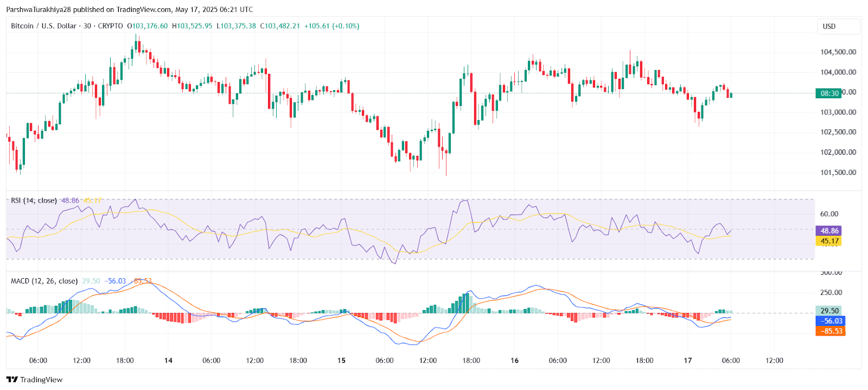Viewport: 868px width, 390px height.
Task: Click the green 08:30 countdown price tag
Action: click(829, 93)
